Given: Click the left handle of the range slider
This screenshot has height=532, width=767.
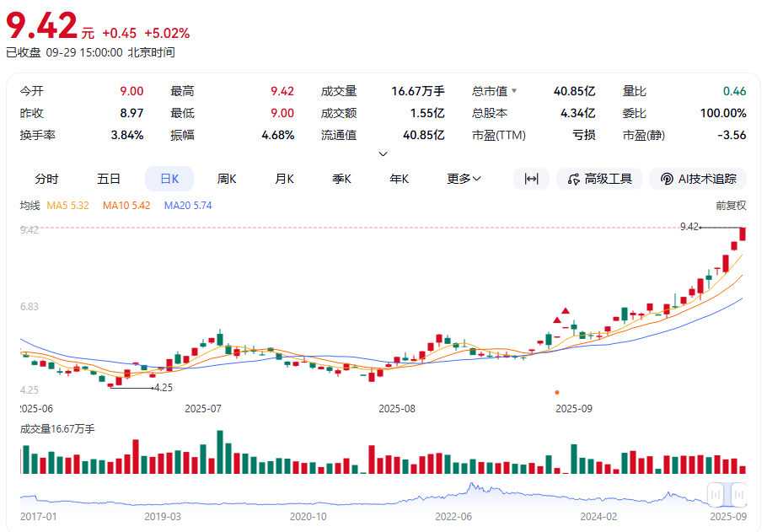Looking at the screenshot, I should [x=716, y=495].
